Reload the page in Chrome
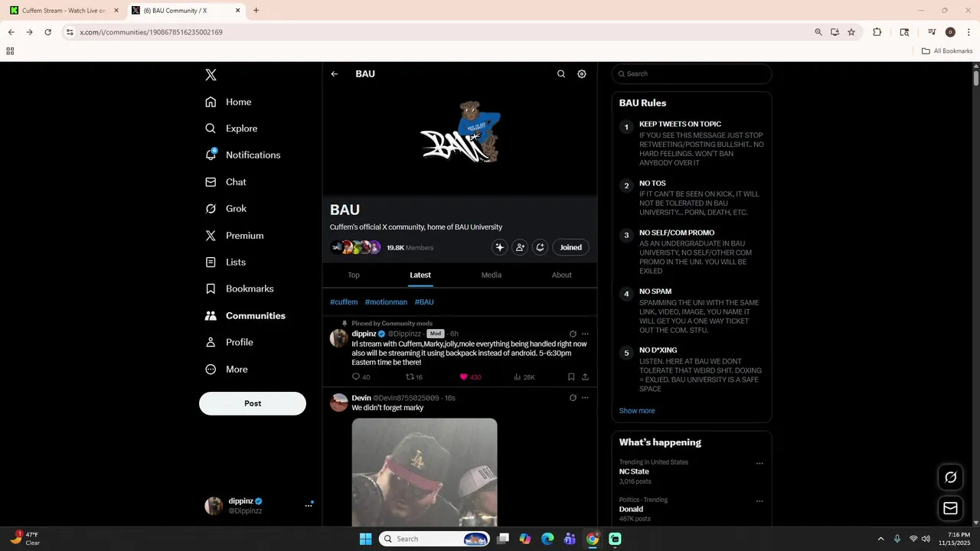Screen dimensions: 980x551 [x=47, y=32]
